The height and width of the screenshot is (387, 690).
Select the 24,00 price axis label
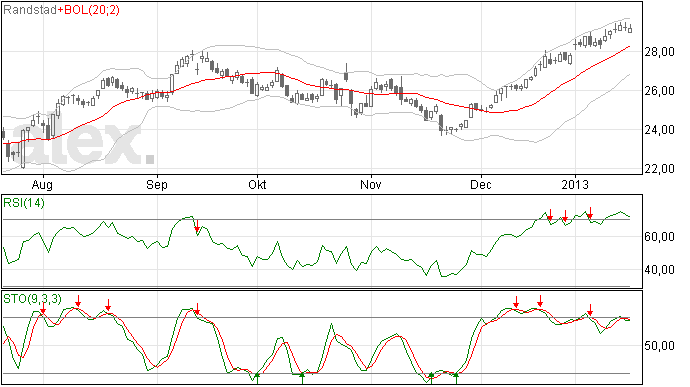click(x=659, y=130)
